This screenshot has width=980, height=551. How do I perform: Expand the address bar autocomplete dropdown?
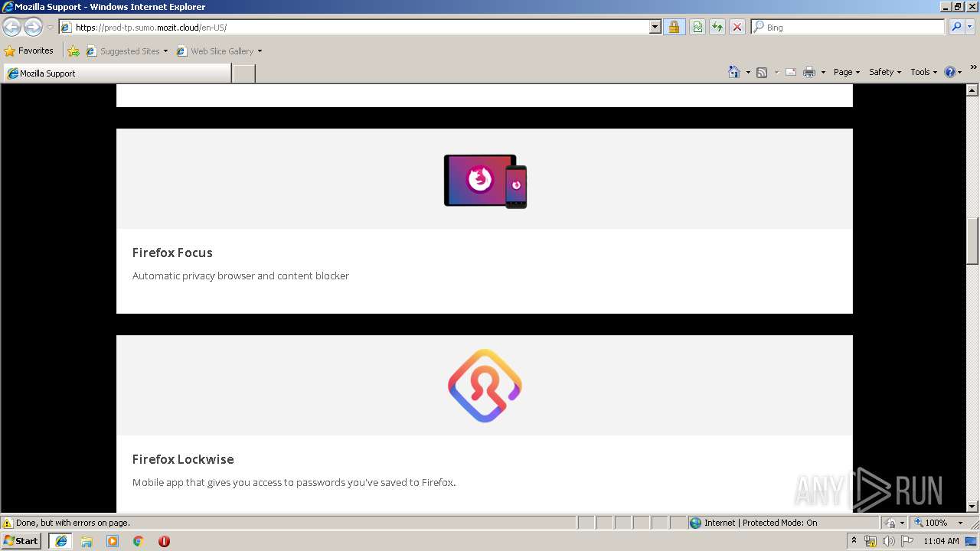tap(655, 28)
